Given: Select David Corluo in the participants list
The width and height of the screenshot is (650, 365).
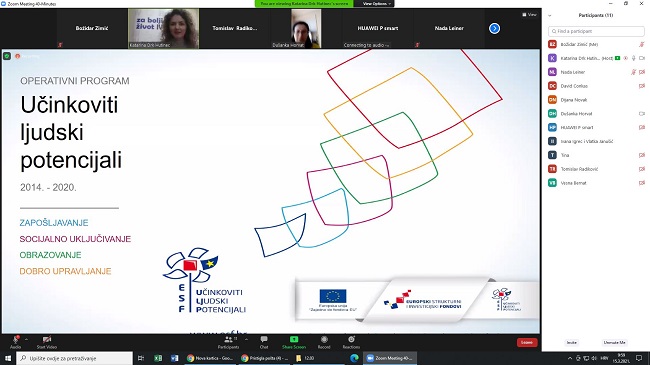Looking at the screenshot, I should coord(596,86).
